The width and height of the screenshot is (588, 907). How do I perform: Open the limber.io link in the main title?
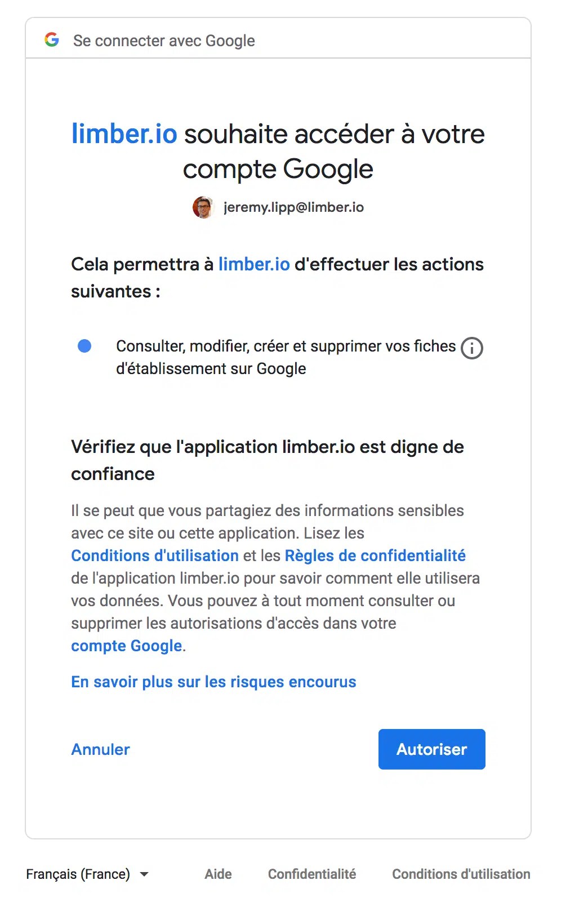pos(124,134)
